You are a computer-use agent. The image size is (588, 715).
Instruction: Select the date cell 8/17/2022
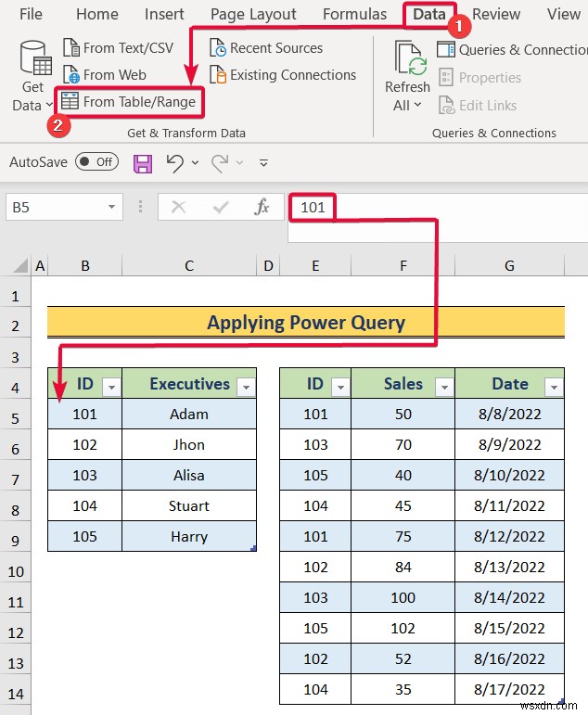509,689
